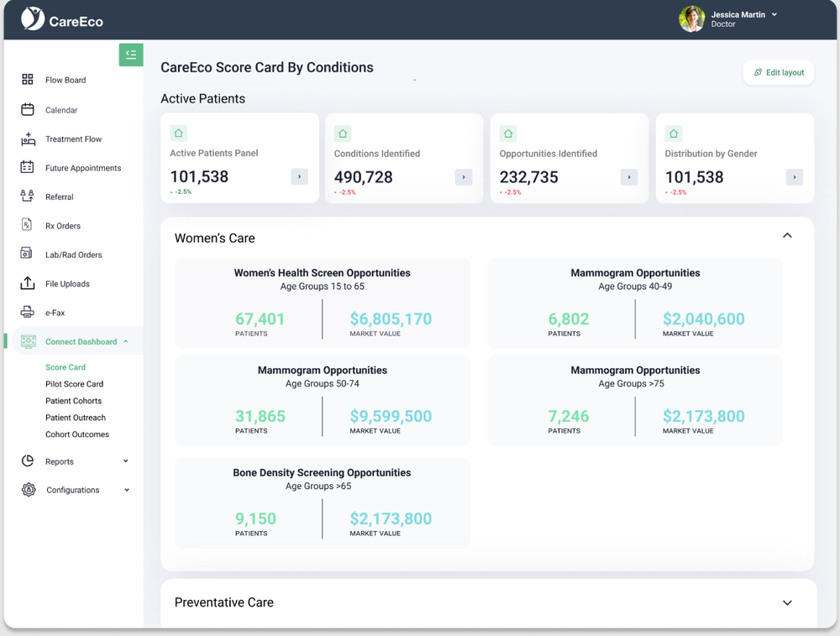The width and height of the screenshot is (840, 636).
Task: Open Future Appointments page
Action: [83, 168]
